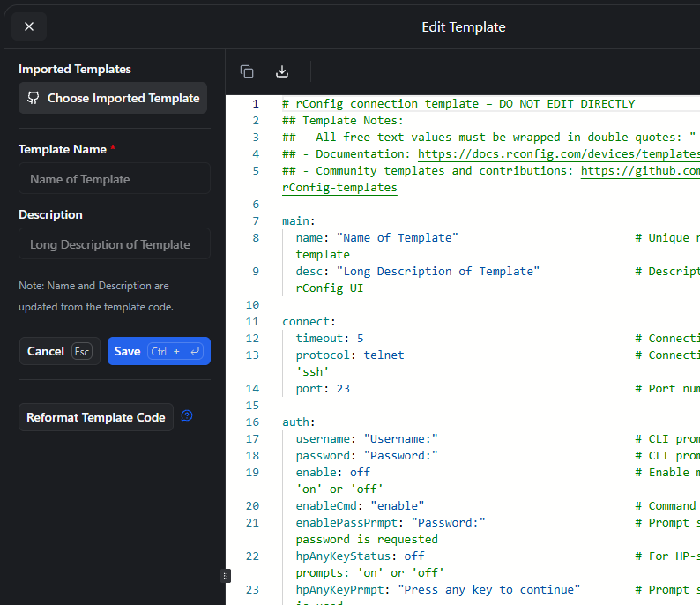Click the note about Name and Description
Viewport: 700px width, 605px height.
click(x=96, y=296)
